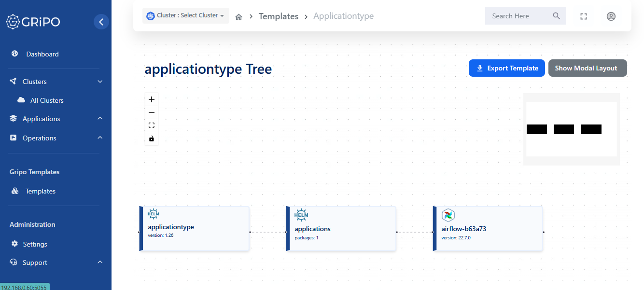Image resolution: width=644 pixels, height=290 pixels.
Task: Select the applicationtype node card
Action: 195,228
